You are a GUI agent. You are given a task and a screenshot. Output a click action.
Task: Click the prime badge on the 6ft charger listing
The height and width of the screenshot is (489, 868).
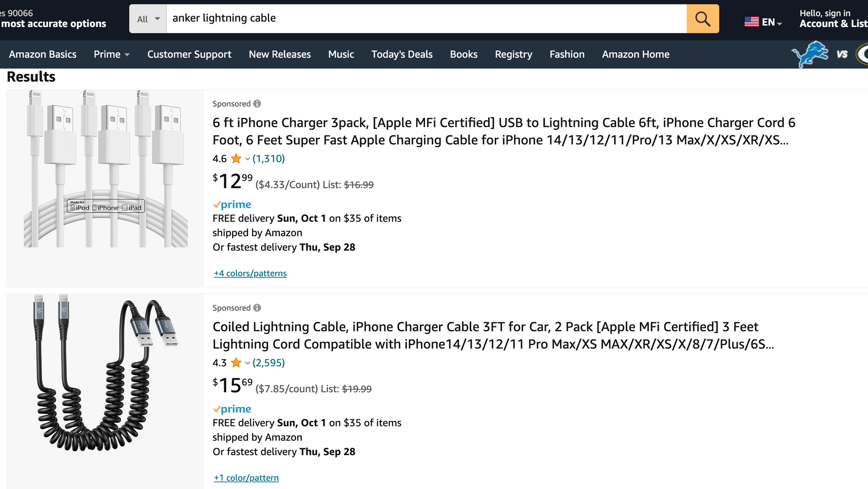pyautogui.click(x=232, y=204)
